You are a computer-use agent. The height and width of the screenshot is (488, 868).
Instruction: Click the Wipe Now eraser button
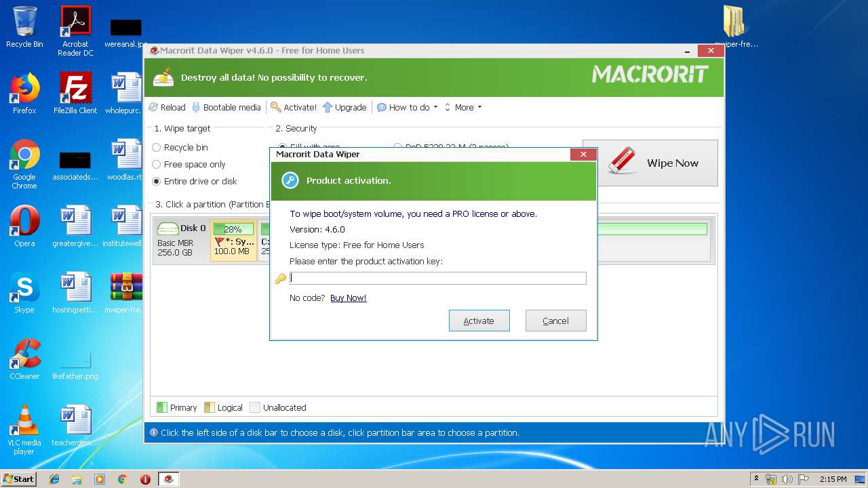(650, 163)
